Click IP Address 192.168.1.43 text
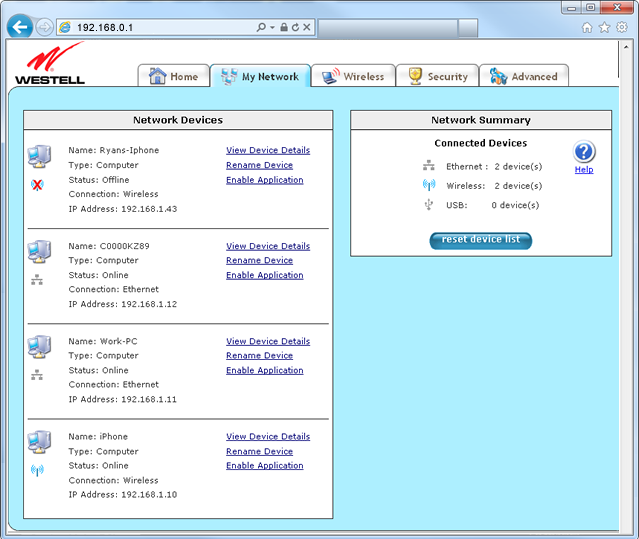This screenshot has height=539, width=639. pos(123,209)
